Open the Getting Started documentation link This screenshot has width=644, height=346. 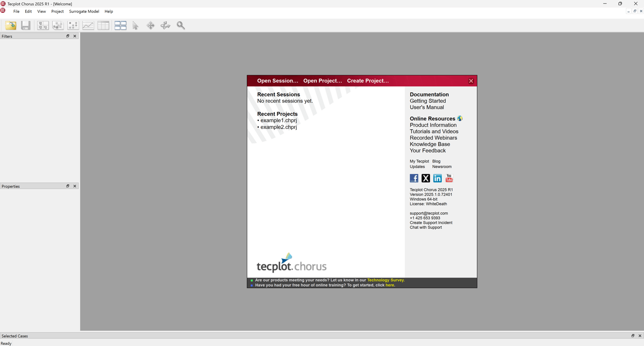click(428, 101)
